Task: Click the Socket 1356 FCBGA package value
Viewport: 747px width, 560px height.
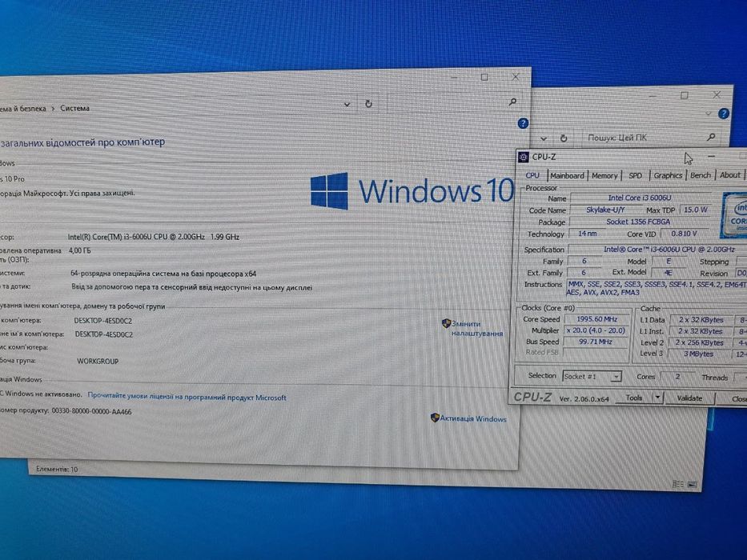Action: (x=638, y=222)
